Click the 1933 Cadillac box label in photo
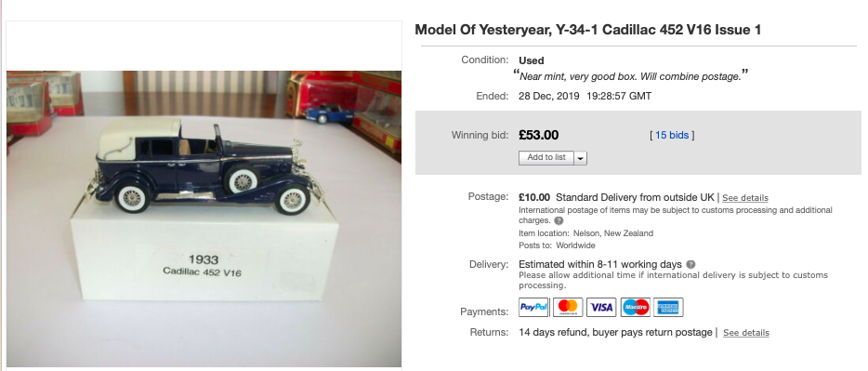The image size is (868, 371). coord(203,265)
